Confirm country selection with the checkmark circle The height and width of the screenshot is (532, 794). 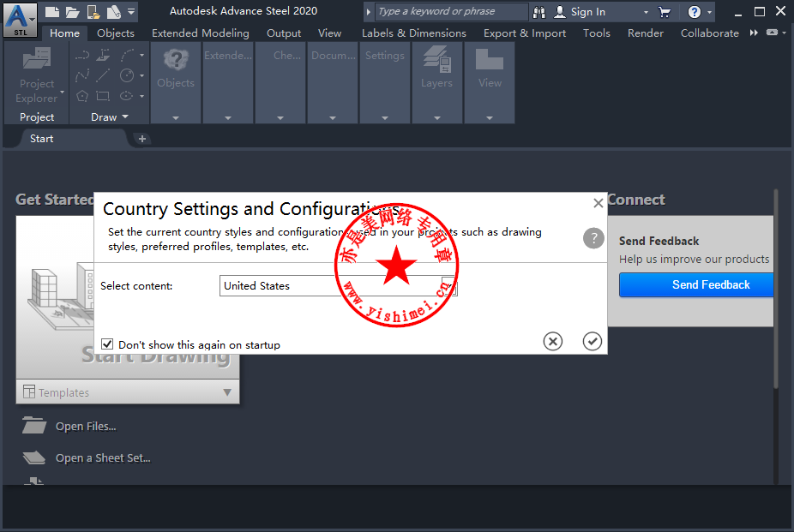click(x=592, y=341)
